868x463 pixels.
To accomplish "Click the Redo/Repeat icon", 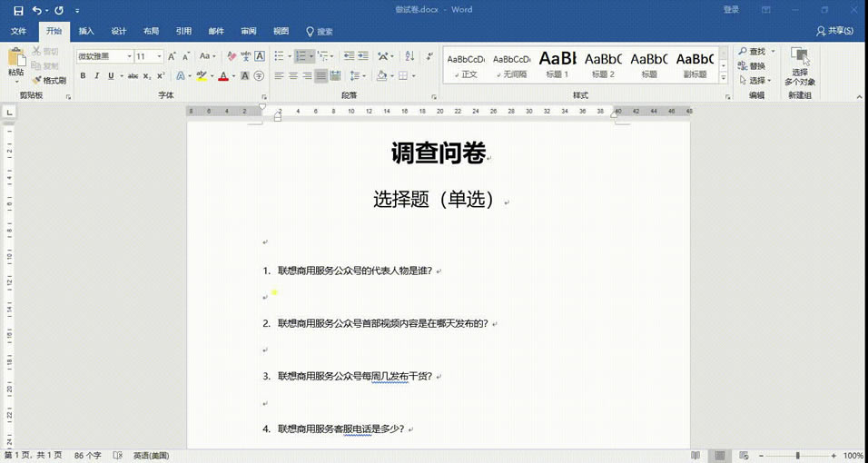I will pos(59,11).
